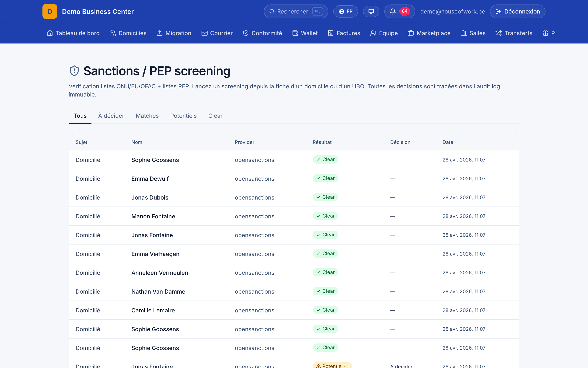Open Nathan Van Damme row
Viewport: 588px width, 368px height.
(294, 292)
